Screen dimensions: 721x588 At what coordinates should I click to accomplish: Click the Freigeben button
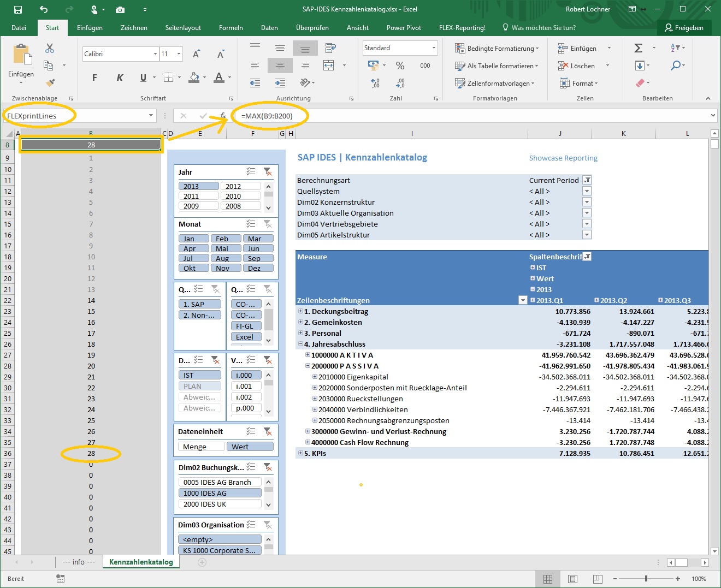click(684, 27)
